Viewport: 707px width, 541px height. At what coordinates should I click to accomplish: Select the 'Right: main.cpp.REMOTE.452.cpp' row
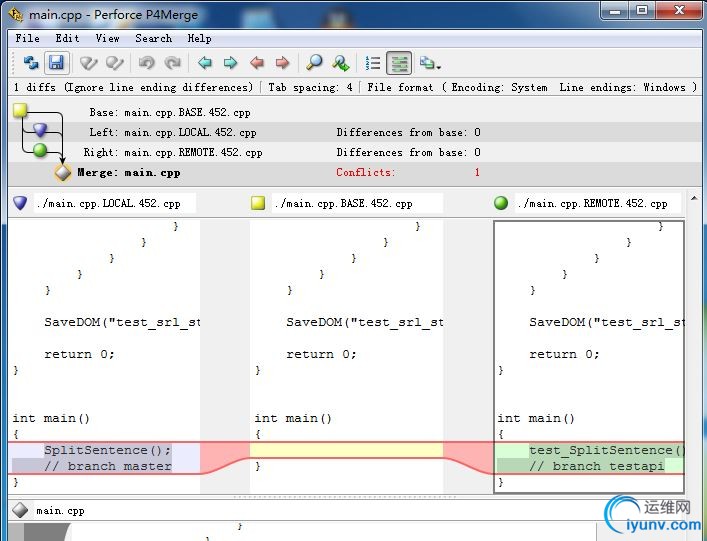click(353, 152)
